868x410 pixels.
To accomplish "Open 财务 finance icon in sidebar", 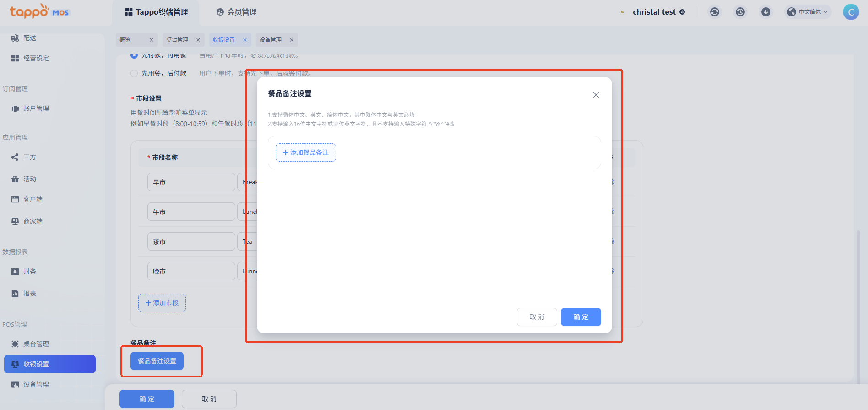I will 15,272.
